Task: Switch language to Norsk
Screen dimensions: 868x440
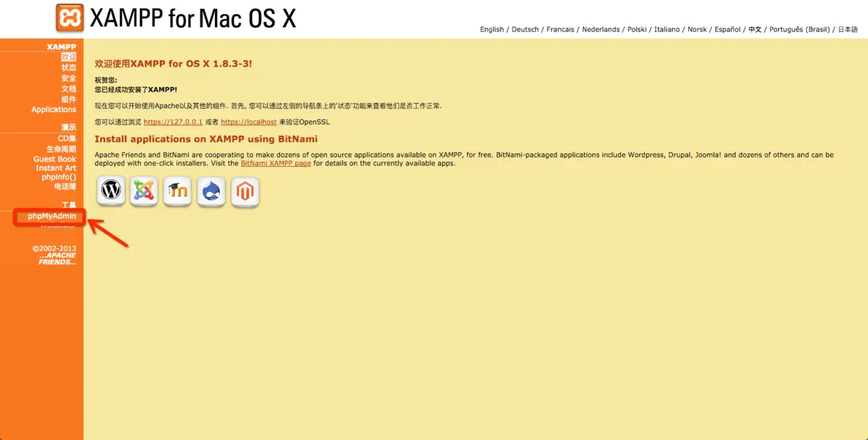Action: [x=697, y=29]
